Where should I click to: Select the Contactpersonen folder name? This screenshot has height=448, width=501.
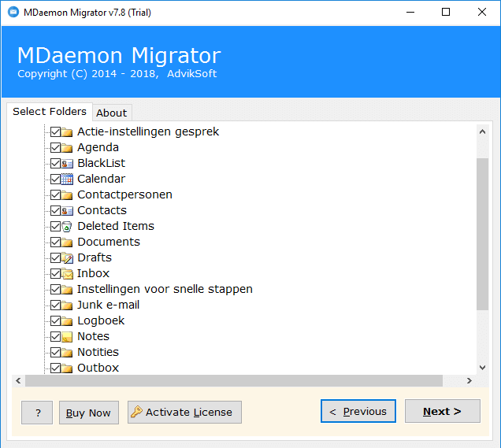coord(125,194)
